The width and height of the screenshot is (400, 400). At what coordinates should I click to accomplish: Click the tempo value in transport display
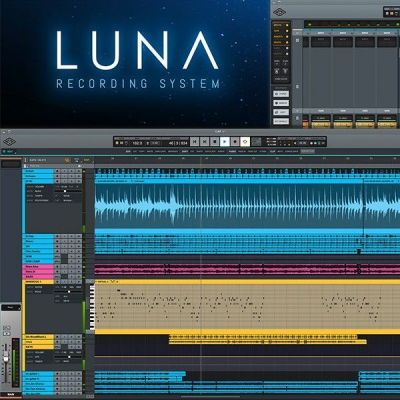coord(137,143)
